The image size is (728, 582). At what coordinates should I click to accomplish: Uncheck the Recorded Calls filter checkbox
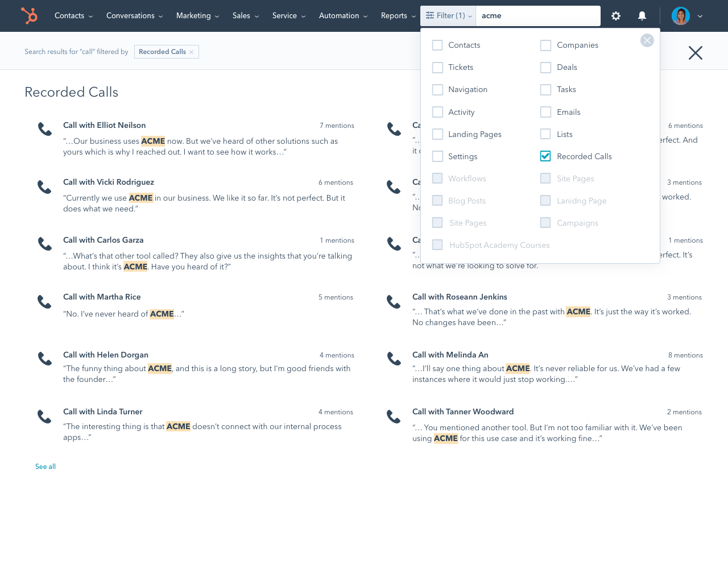tap(545, 156)
